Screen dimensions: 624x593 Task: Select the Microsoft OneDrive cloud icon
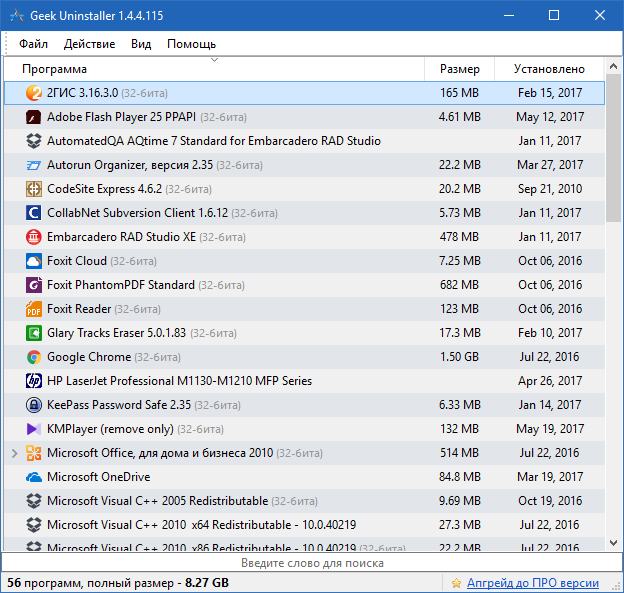pyautogui.click(x=33, y=477)
